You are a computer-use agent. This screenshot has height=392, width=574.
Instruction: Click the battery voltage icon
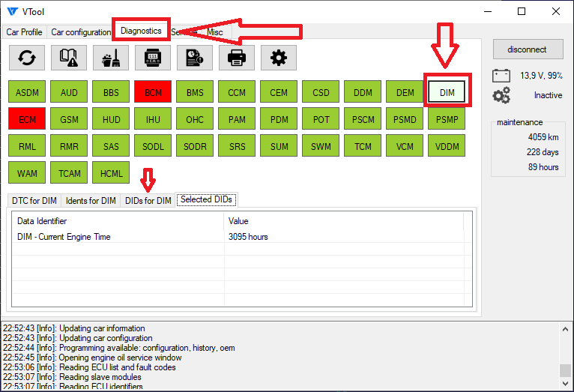click(x=501, y=76)
